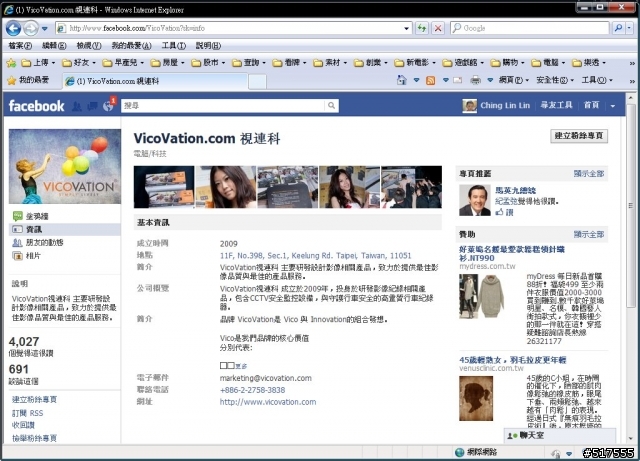Open the 好友 bookmarks folder
The image size is (640, 461).
(x=79, y=62)
